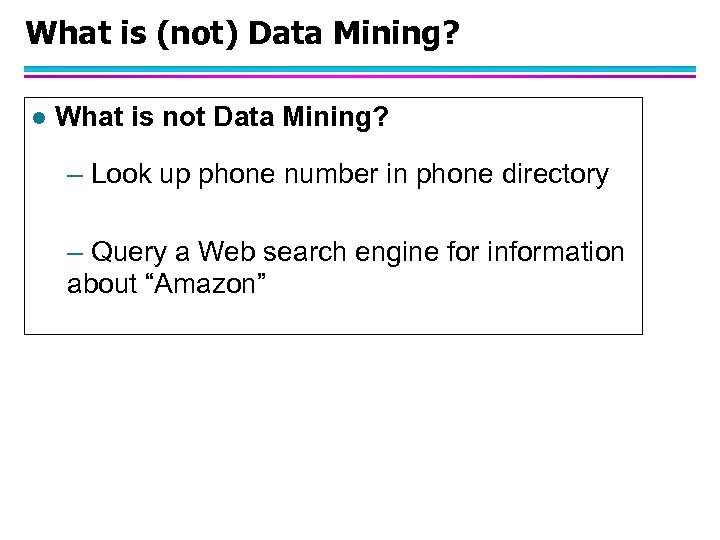This screenshot has width=720, height=540.
Task: Click the "Query a Web search engine" line
Action: click(345, 253)
